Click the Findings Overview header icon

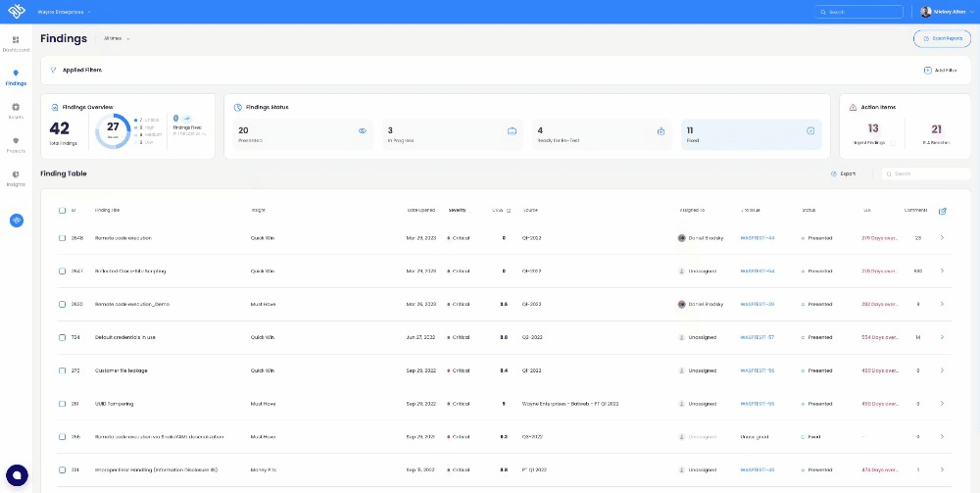coord(55,108)
